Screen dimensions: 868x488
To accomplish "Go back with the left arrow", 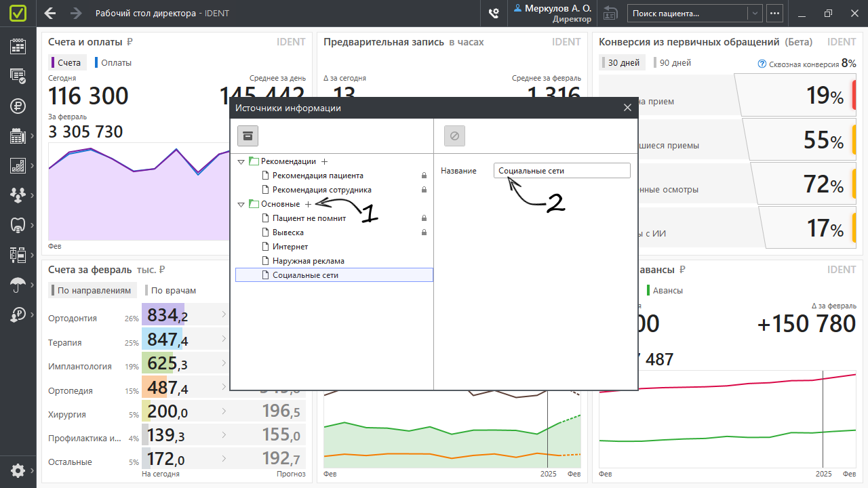I will [x=50, y=13].
